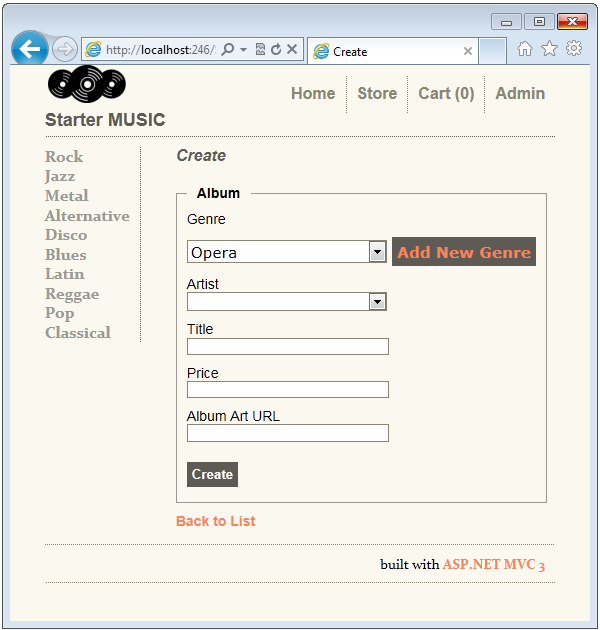Viewport: 600px width, 630px height.
Task: Click the Starter MUSIC site title
Action: tap(105, 120)
